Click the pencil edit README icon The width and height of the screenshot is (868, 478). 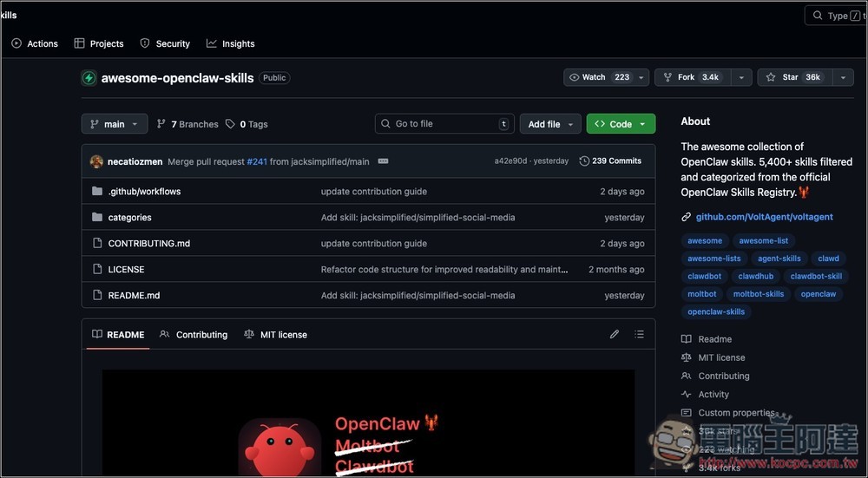click(x=615, y=334)
